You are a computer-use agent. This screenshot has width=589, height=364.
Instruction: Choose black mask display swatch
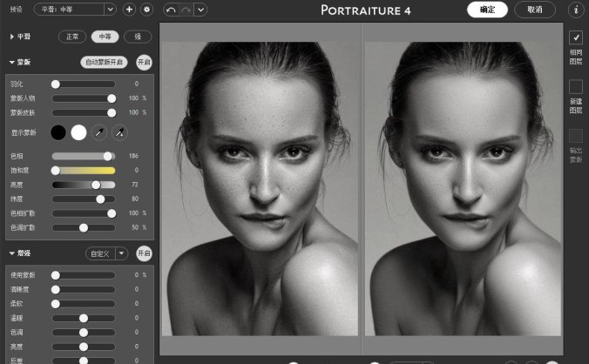pos(58,132)
